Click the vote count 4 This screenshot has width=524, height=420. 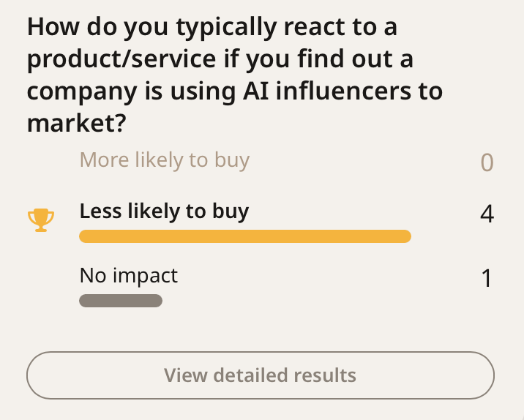point(487,214)
